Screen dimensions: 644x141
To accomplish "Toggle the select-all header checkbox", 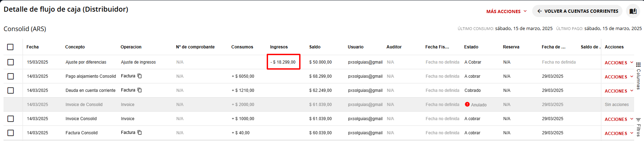I will click(x=10, y=47).
